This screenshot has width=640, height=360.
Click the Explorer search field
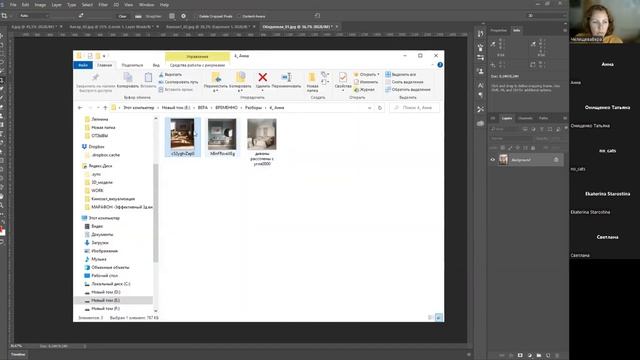click(x=415, y=108)
